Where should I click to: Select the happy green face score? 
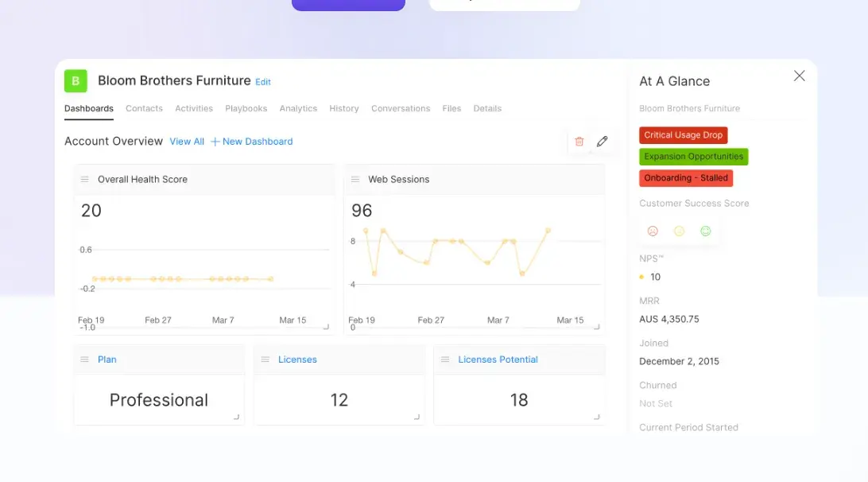pos(705,231)
